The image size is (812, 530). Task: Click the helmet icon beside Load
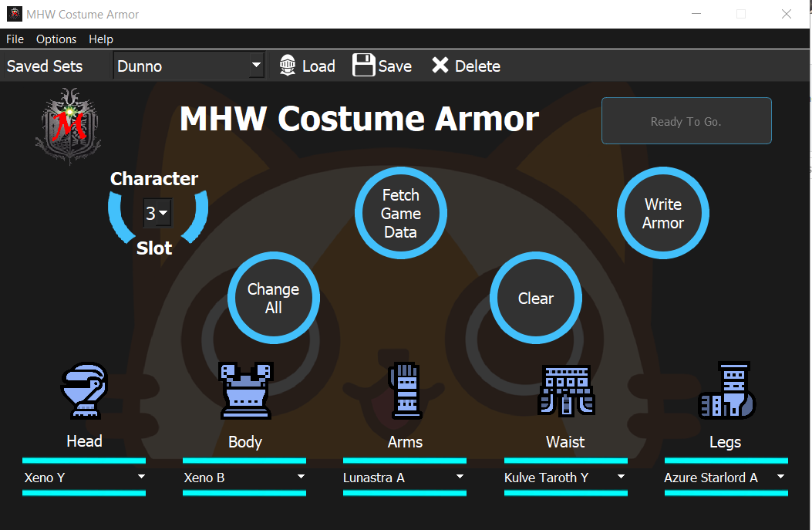[288, 66]
